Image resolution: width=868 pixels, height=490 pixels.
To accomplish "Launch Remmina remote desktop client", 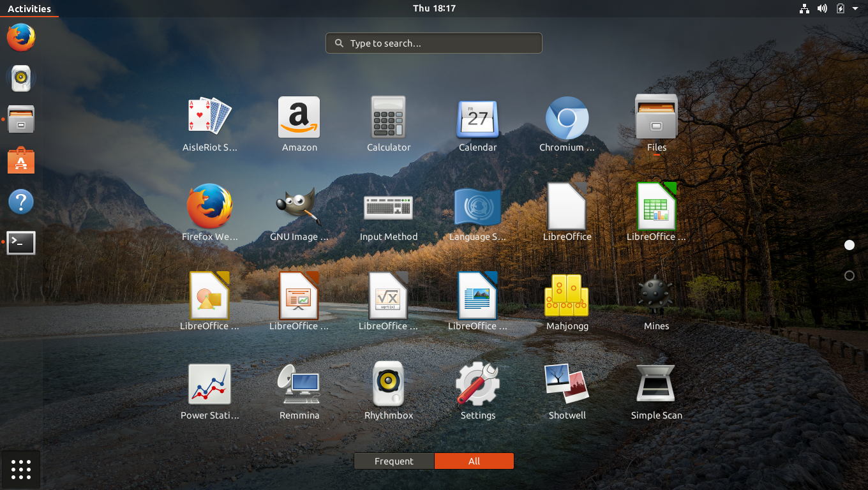I will (299, 384).
